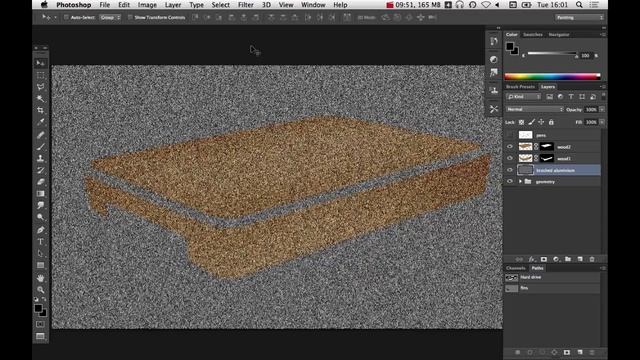Viewport: 640px width, 360px height.
Task: Load path as selection in Paths panel
Action: point(542,352)
